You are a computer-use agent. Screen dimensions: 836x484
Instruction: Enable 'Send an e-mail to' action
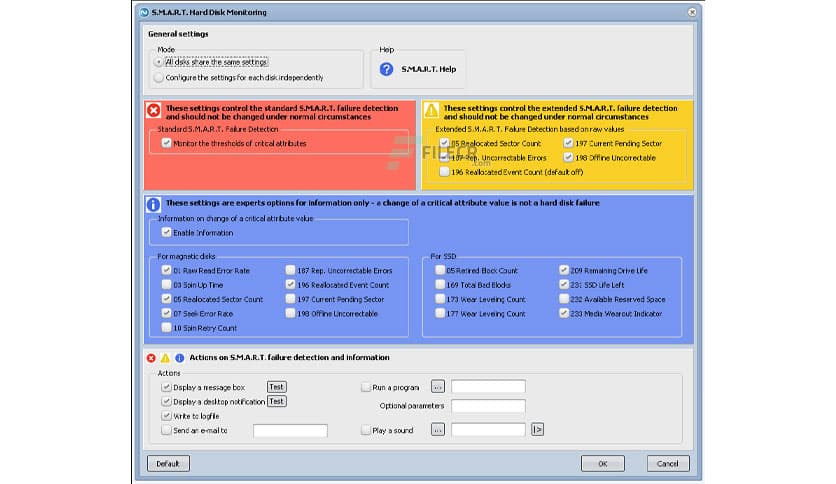(166, 431)
